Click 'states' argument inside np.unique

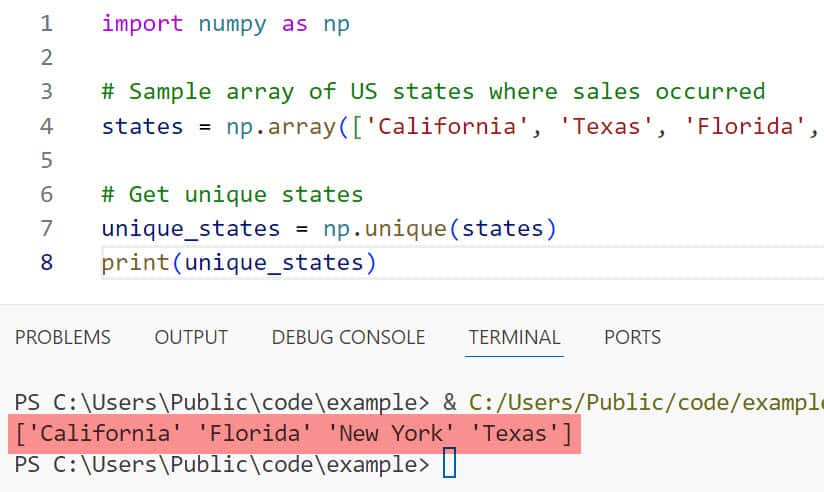coord(502,229)
